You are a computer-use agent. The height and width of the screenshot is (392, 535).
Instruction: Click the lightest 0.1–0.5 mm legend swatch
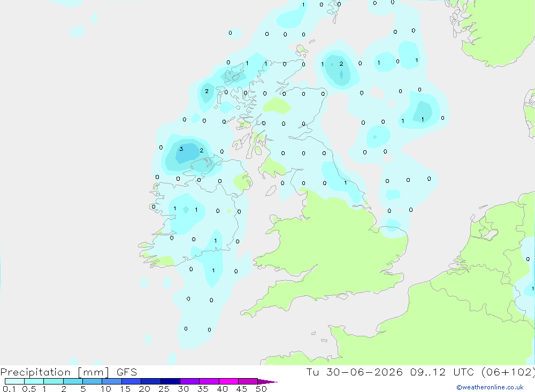click(x=14, y=381)
